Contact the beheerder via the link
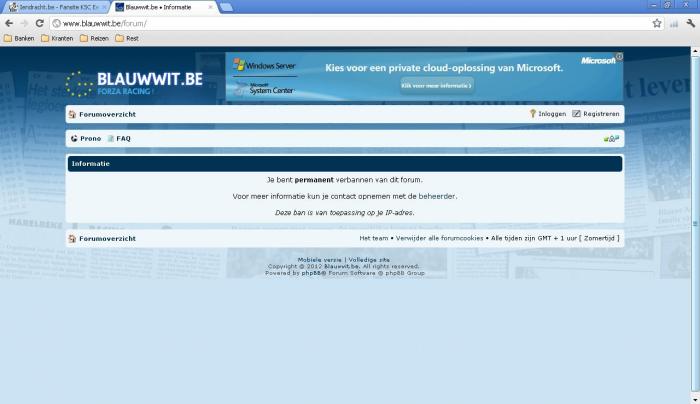Screen dimensions: 700x404 437,196
